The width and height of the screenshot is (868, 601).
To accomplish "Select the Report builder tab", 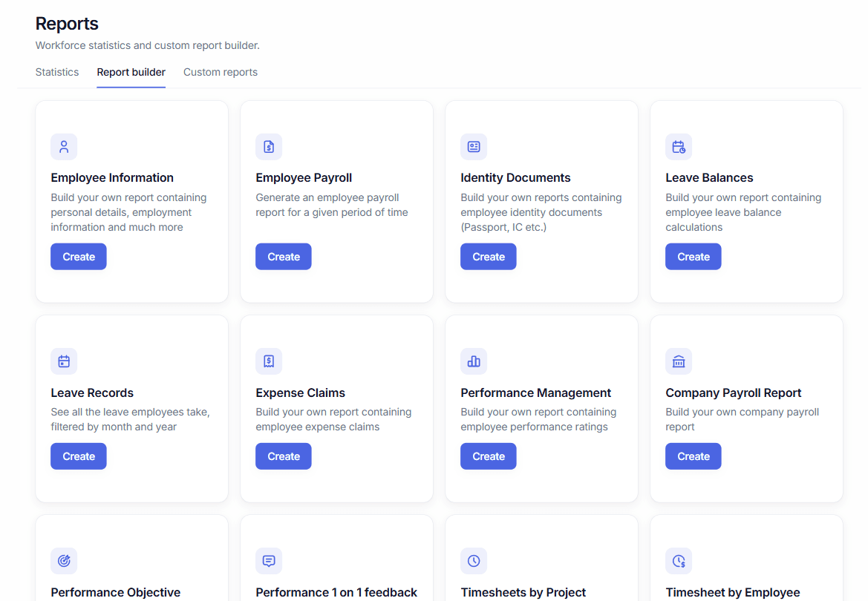I will tap(131, 72).
